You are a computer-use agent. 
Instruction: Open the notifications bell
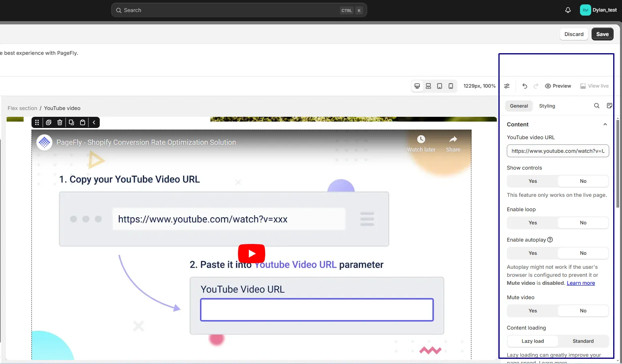pos(568,10)
